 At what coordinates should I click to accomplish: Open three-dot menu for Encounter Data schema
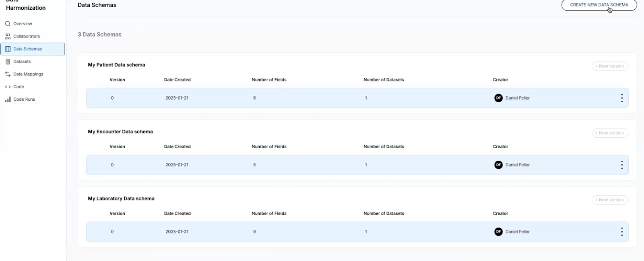pyautogui.click(x=622, y=165)
